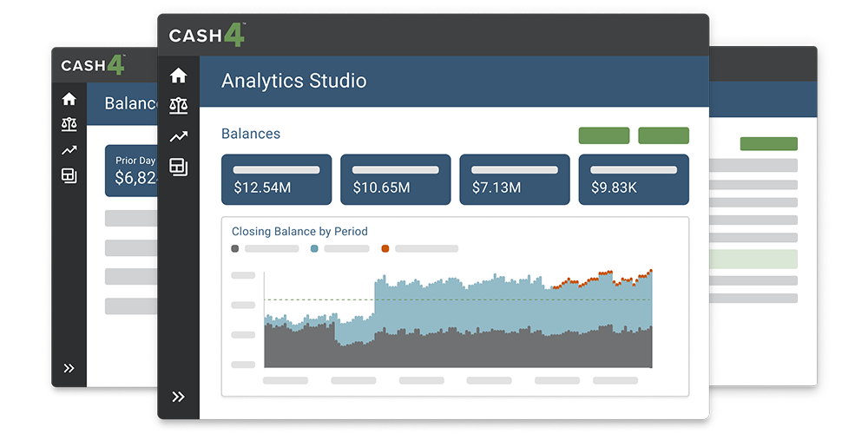Open the dashboard layout icon in front sidebar
Viewport: 868px width, 434px height.
pos(178,167)
